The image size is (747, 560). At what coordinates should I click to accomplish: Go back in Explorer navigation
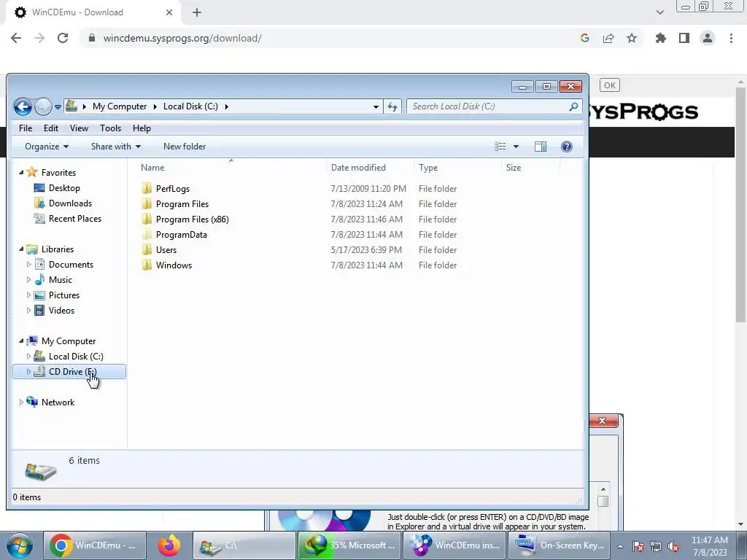coord(23,106)
